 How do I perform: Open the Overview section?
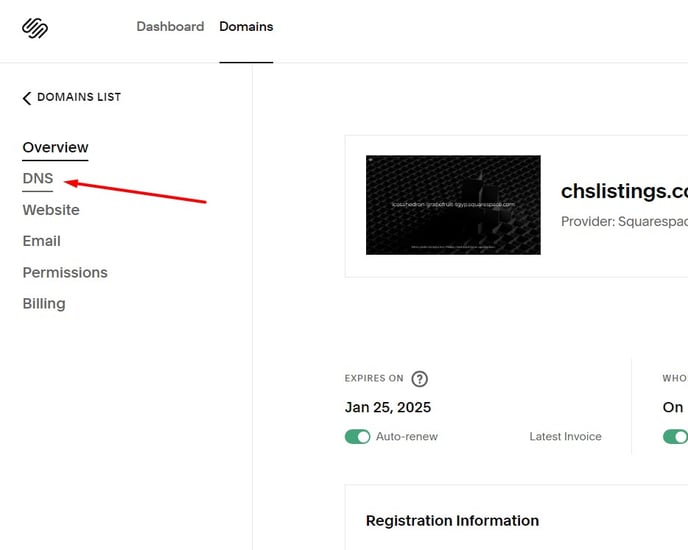point(55,147)
